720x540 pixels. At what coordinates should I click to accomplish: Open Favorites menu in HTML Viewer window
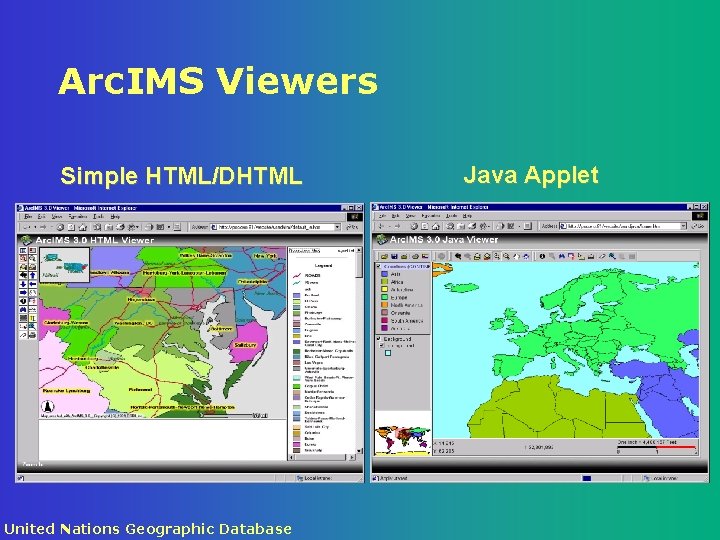point(77,216)
